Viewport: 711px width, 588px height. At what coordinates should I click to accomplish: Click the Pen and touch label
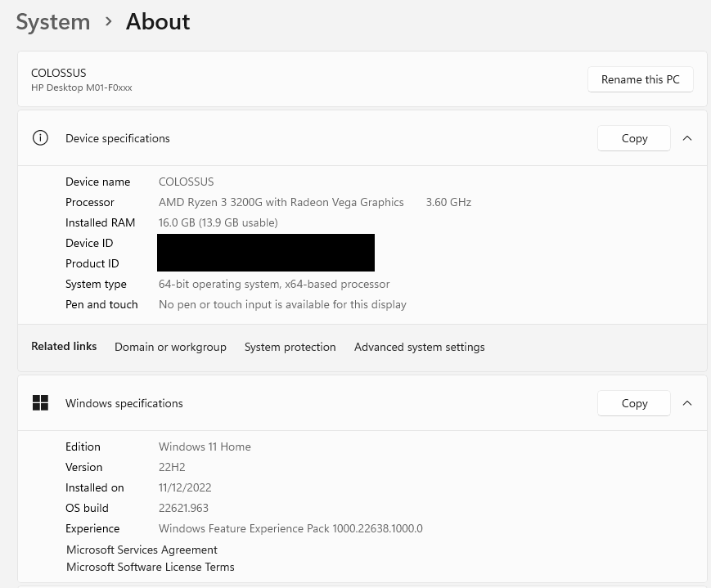101,305
